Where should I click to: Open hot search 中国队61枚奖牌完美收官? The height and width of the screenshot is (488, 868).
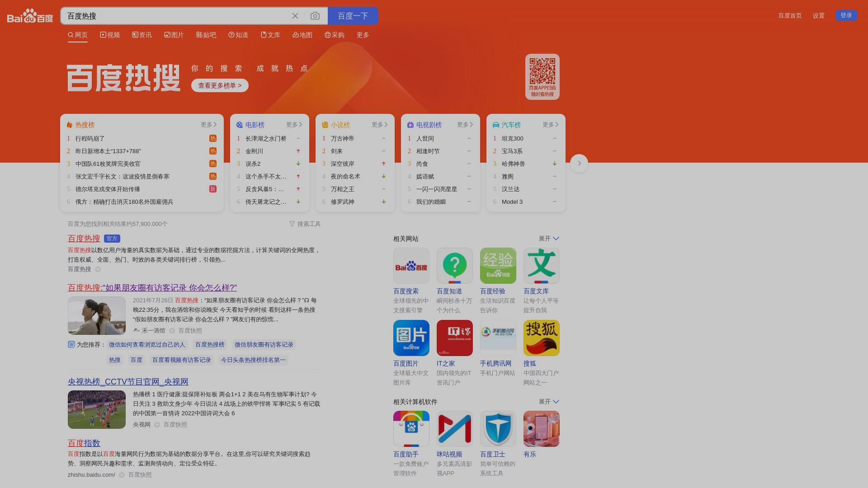click(108, 164)
